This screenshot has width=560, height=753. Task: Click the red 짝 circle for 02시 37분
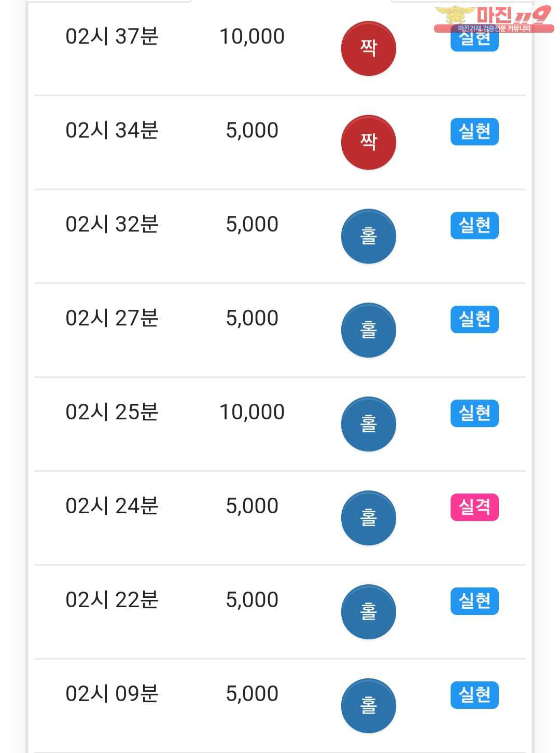tap(369, 48)
